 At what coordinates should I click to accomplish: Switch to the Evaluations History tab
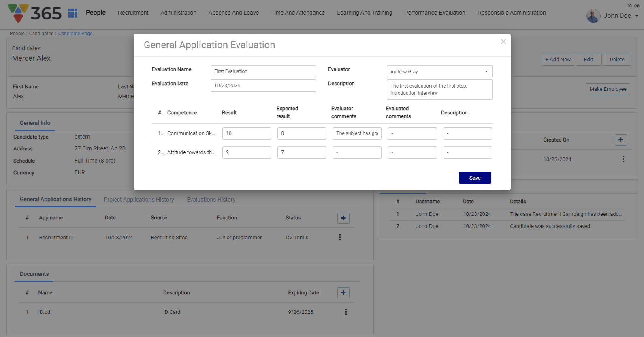coord(211,200)
